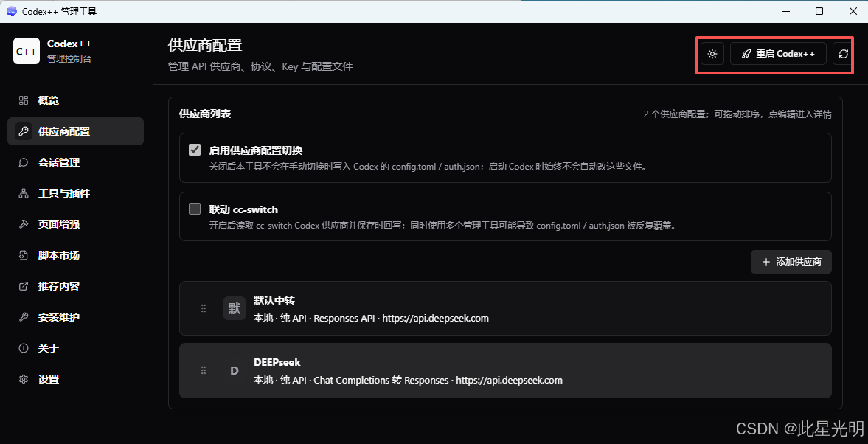Open 会话管理 section
The height and width of the screenshot is (444, 868).
coord(75,162)
